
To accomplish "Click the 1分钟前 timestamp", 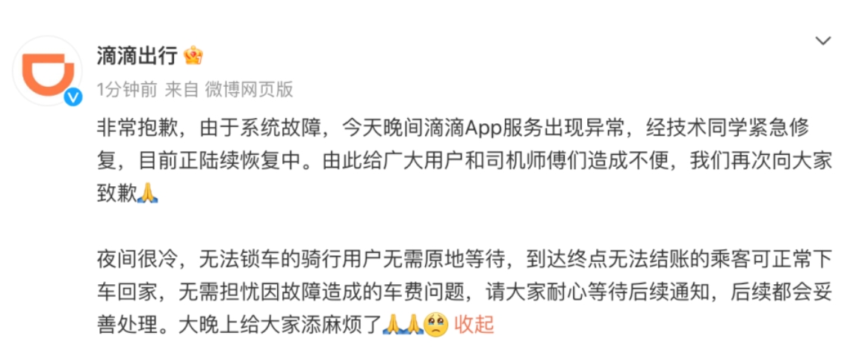I will [127, 89].
